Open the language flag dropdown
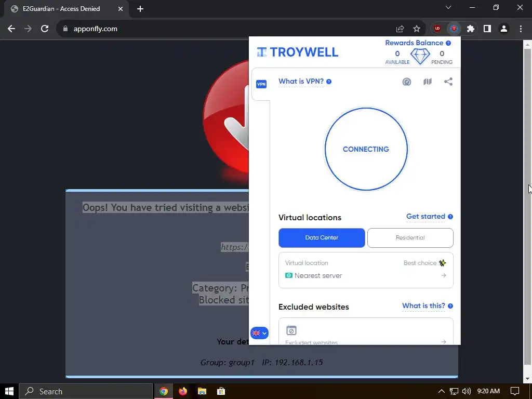Screen dimensions: 532x399 [260, 333]
